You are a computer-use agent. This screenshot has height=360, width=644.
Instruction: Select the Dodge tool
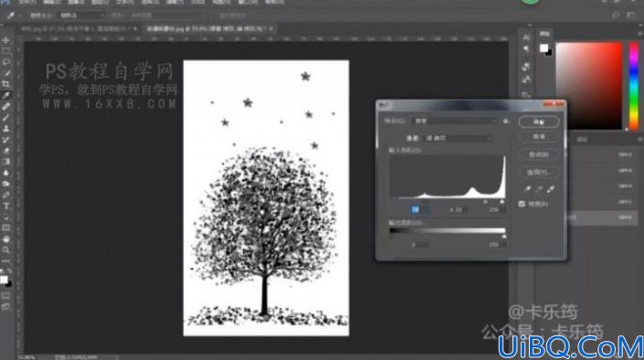click(x=5, y=184)
